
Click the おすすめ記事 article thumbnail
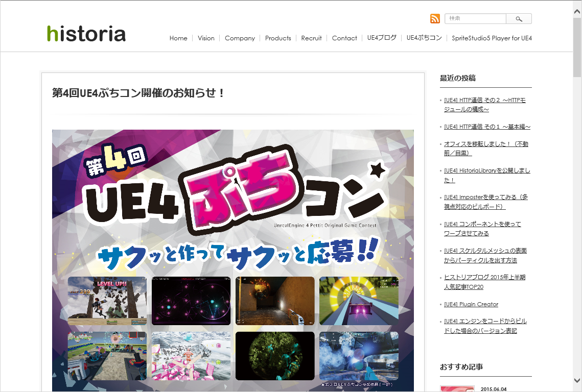(x=457, y=389)
